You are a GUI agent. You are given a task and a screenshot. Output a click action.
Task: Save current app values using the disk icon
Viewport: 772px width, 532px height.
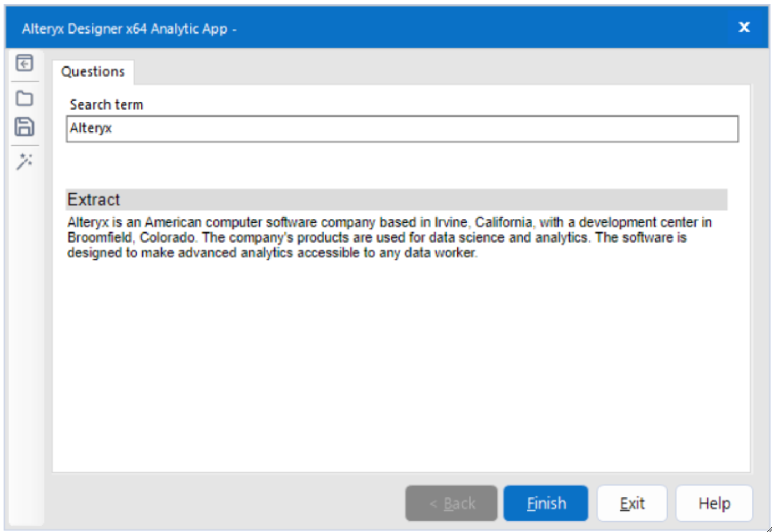[x=24, y=127]
